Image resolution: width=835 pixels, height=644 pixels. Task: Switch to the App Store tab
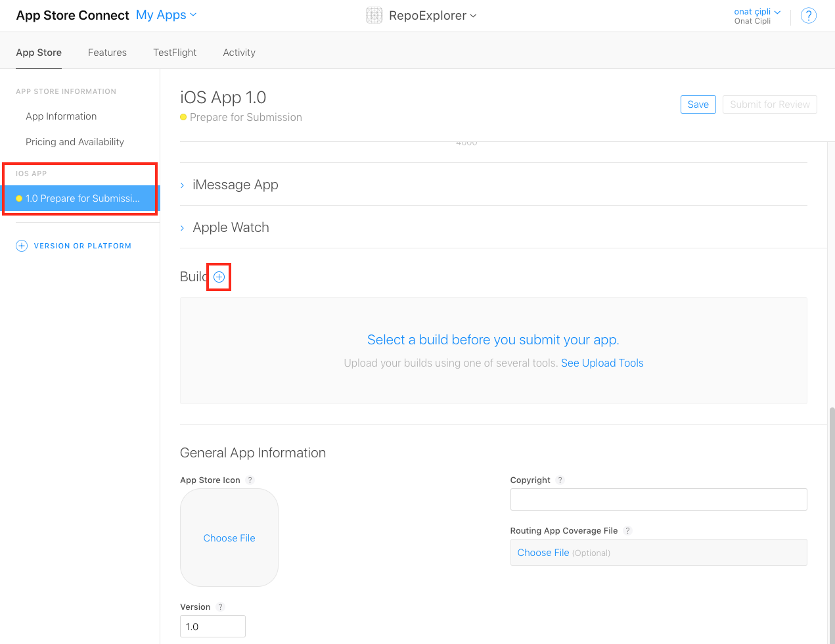click(x=39, y=53)
